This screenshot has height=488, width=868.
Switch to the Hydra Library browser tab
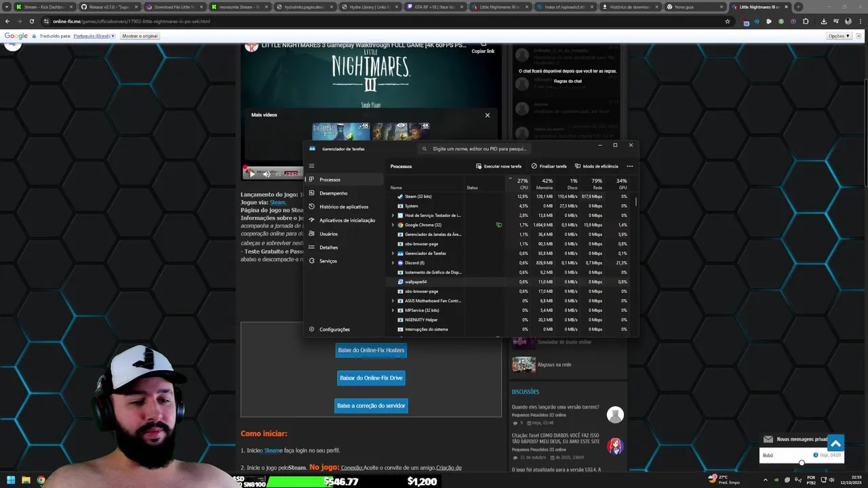pos(370,7)
